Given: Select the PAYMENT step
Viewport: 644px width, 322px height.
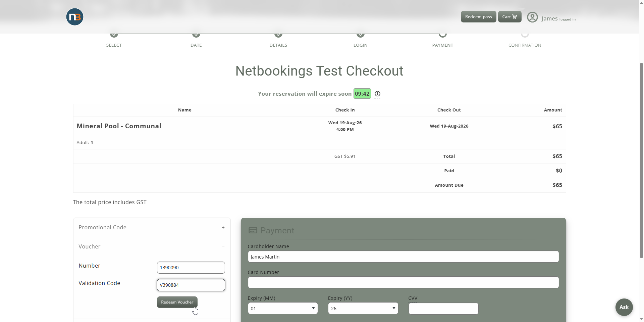Looking at the screenshot, I should tap(443, 45).
